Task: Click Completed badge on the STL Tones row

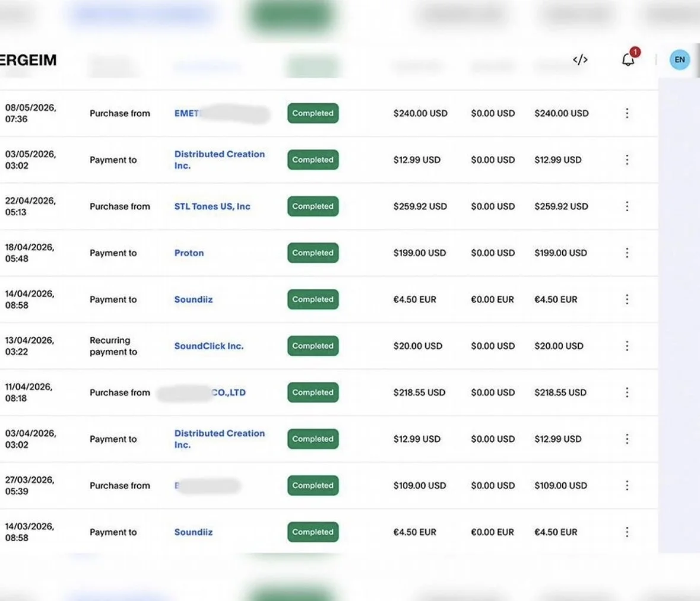Action: pyautogui.click(x=313, y=206)
